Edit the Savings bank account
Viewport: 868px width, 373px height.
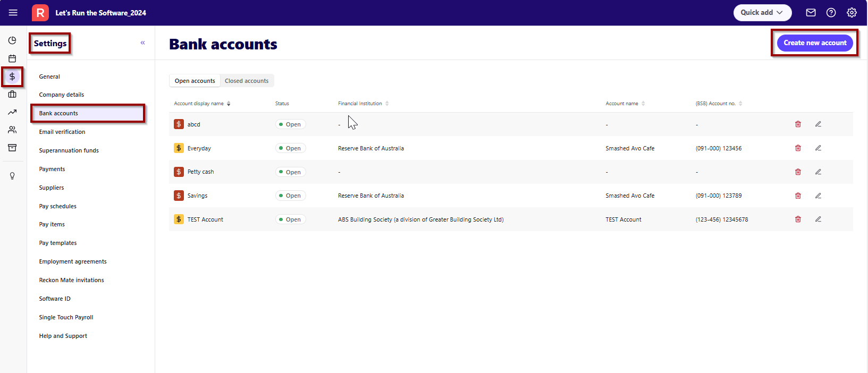point(818,196)
